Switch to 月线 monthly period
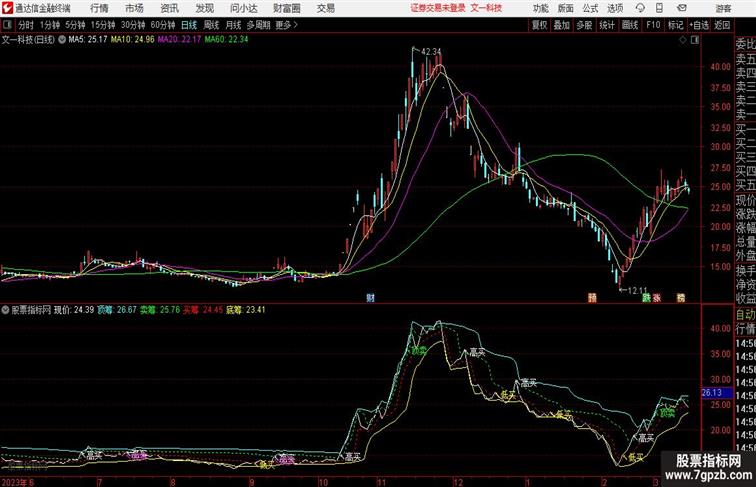 pyautogui.click(x=233, y=25)
